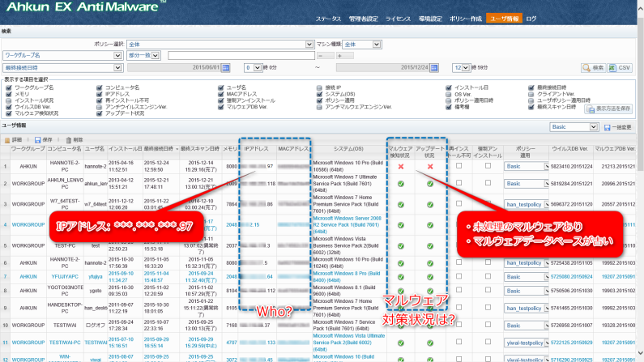Screen dimensions: 644x362
Task: Select row 2 computer AHKUN_LENVO-PC
Action: (65, 184)
